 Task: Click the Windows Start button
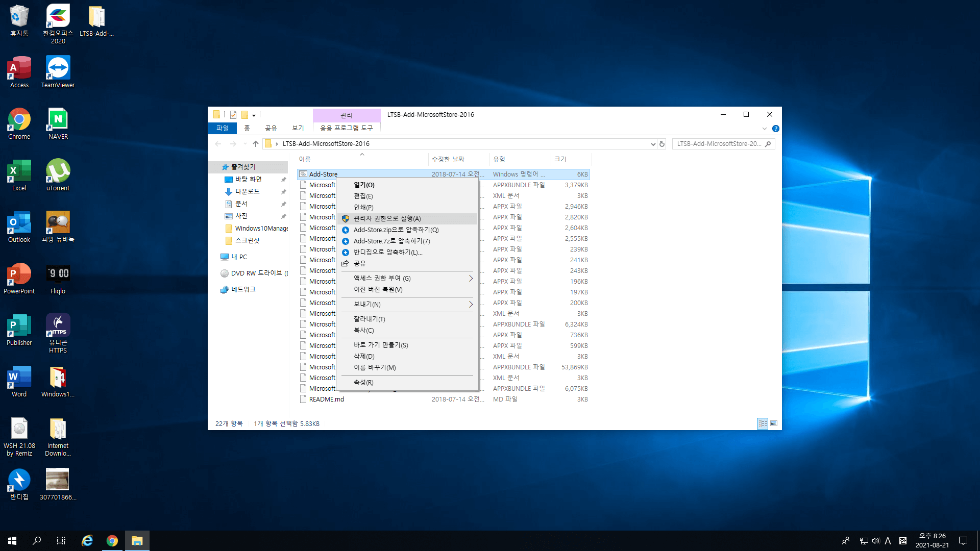[12, 541]
